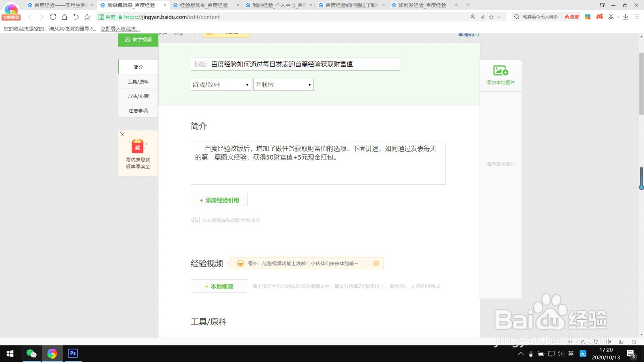Click the 教学视频 green button
Screen dimensions: 644x362
[x=138, y=39]
